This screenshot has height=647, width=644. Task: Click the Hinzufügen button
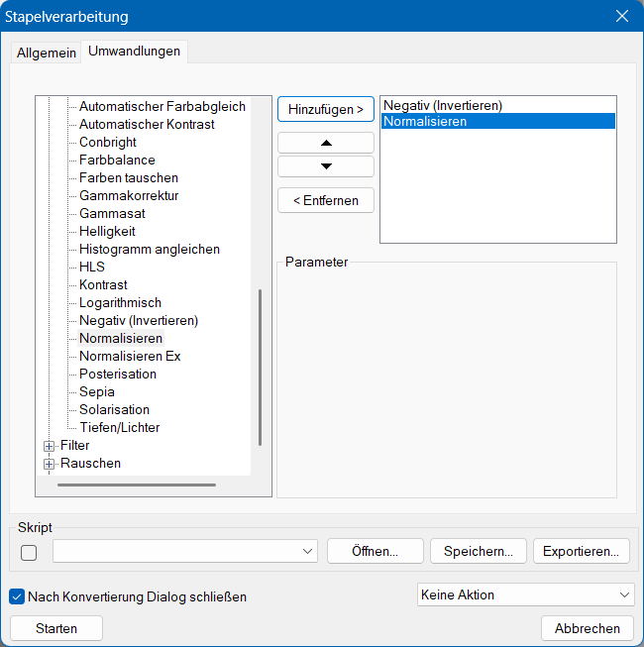click(x=326, y=109)
